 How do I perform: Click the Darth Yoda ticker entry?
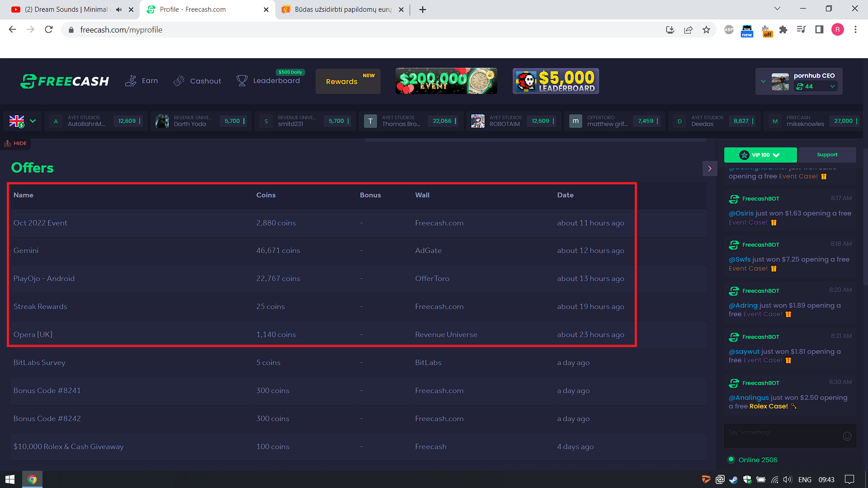click(201, 121)
